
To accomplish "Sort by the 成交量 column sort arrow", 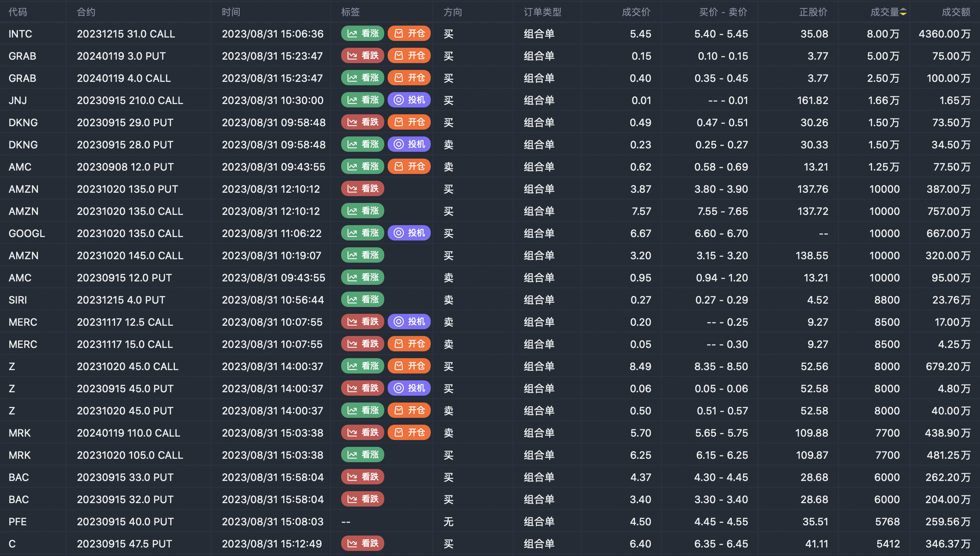I will point(903,12).
